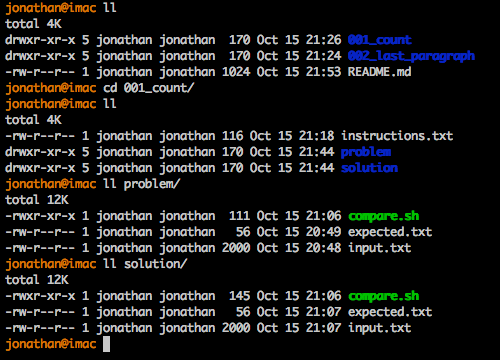500x360 pixels.
Task: Select compare.sh in the 111-byte row
Action: tap(383, 216)
